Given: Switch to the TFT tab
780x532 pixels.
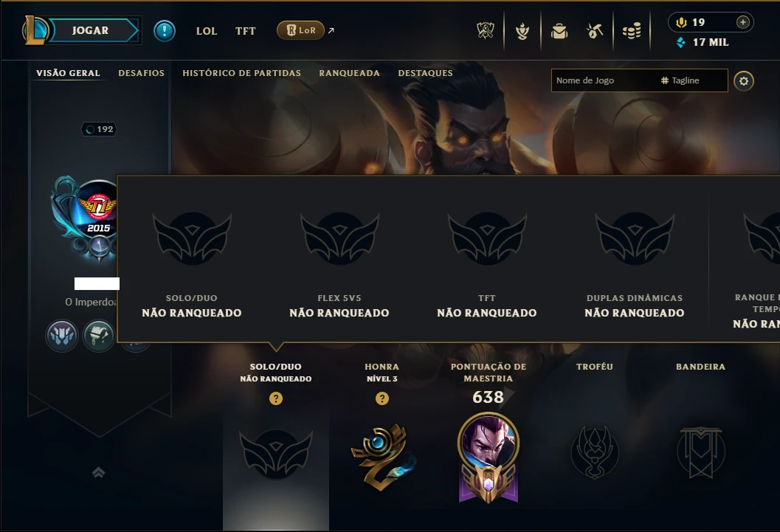Looking at the screenshot, I should 245,31.
